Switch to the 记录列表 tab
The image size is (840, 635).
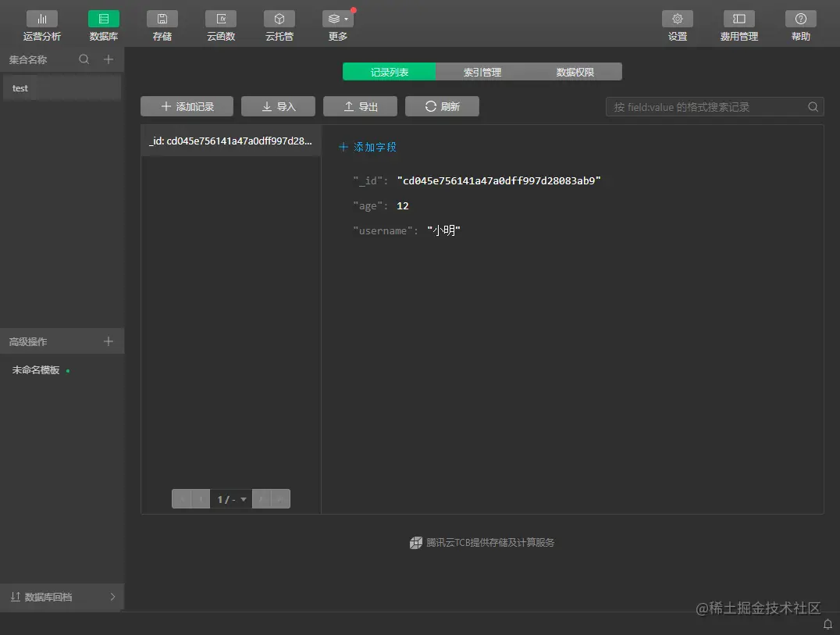tap(390, 72)
